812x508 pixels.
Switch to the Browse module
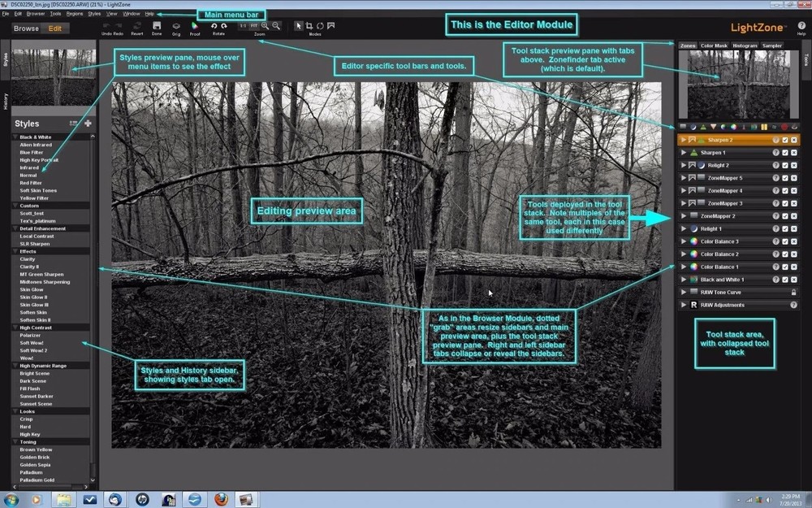coord(25,27)
